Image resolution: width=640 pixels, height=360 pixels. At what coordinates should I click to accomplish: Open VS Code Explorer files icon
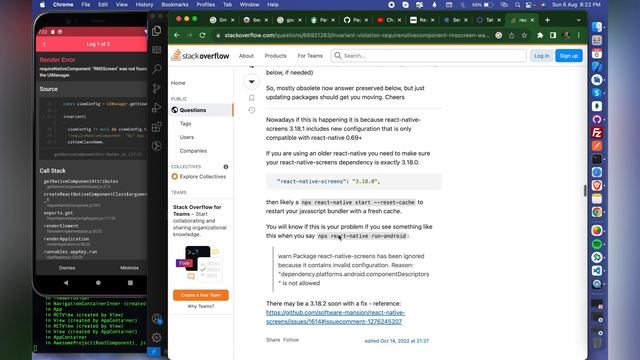(156, 31)
